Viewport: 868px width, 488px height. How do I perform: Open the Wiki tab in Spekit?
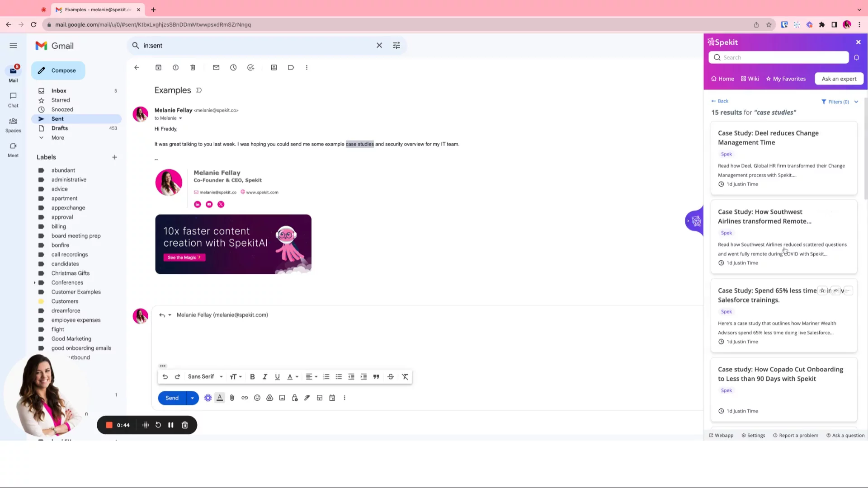[x=750, y=79]
